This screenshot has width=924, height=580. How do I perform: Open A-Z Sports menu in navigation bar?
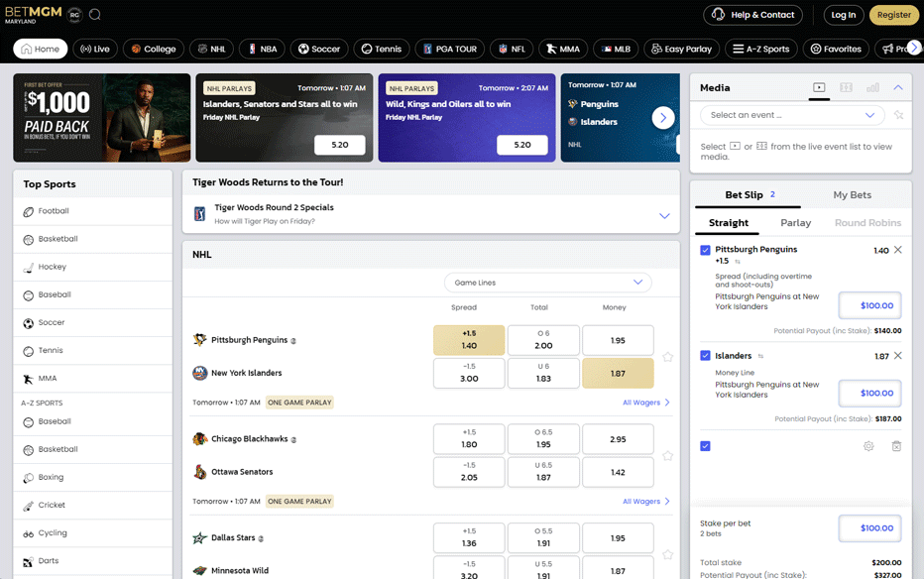click(760, 49)
